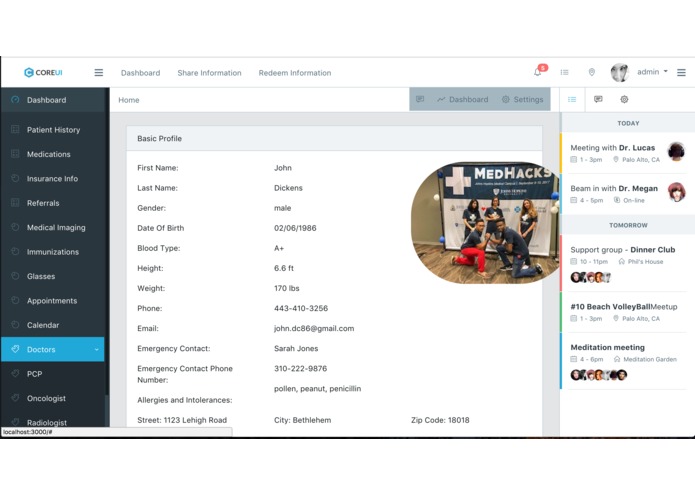Toggle the right aside hamburger menu
This screenshot has height=494, width=695.
pos(681,72)
